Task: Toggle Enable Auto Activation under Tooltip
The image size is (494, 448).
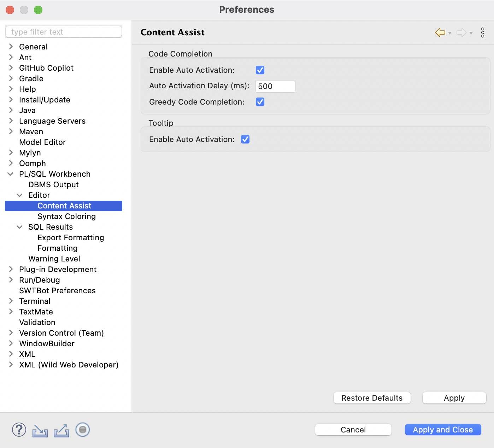Action: coord(245,139)
